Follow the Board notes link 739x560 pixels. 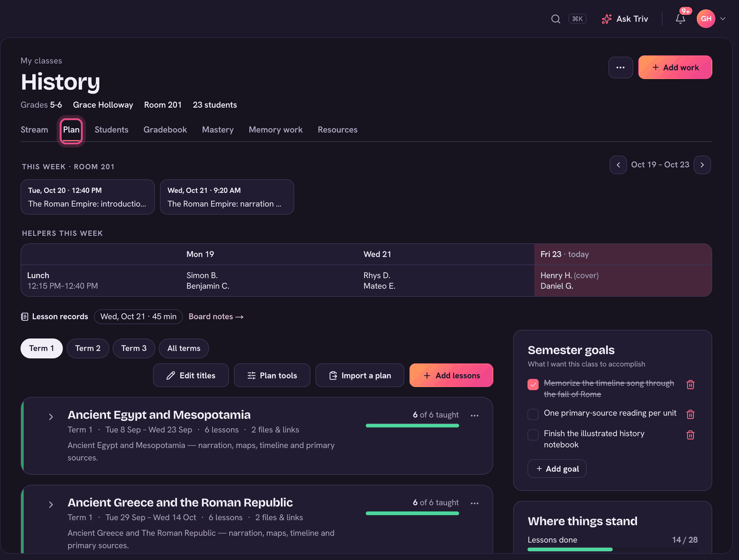pyautogui.click(x=216, y=317)
